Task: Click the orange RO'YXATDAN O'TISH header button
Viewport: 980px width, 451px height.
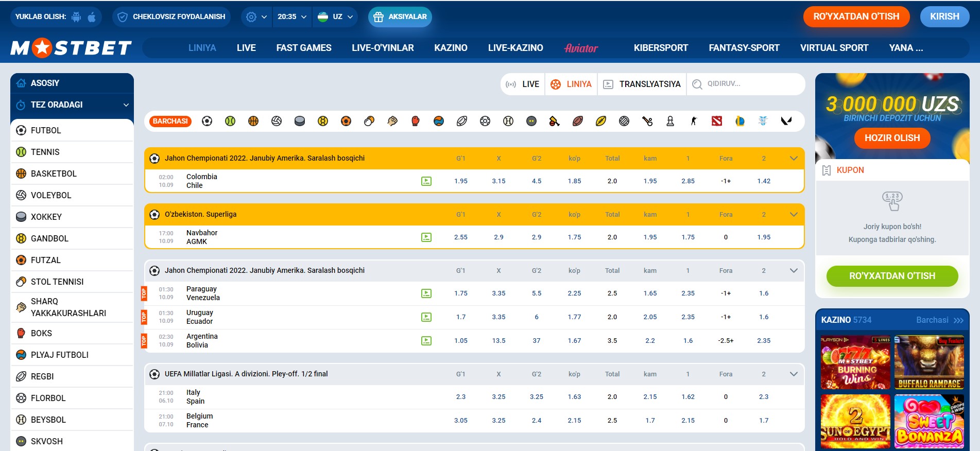Action: coord(856,16)
